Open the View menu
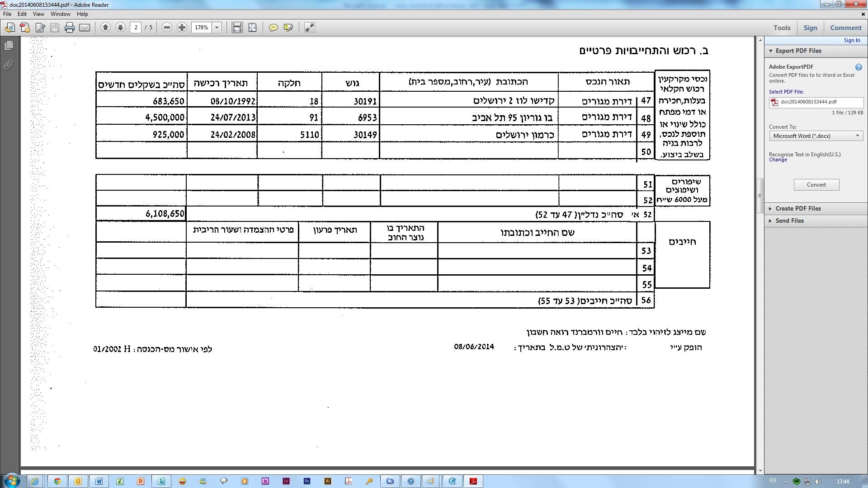Screen dimensions: 868x488 point(38,14)
